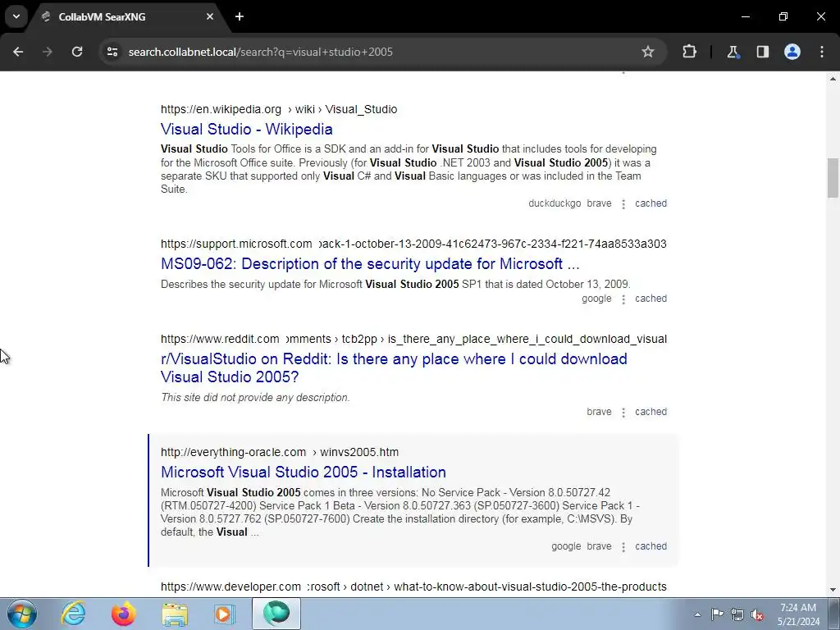The height and width of the screenshot is (630, 840).
Task: Open Visual Studio - Wikipedia result
Action: (x=246, y=129)
